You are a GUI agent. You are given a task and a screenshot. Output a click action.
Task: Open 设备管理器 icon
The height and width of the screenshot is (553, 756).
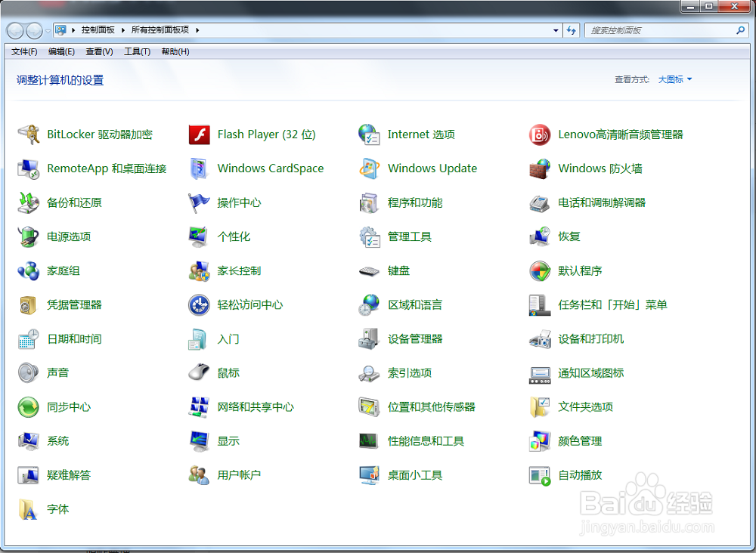pyautogui.click(x=370, y=338)
